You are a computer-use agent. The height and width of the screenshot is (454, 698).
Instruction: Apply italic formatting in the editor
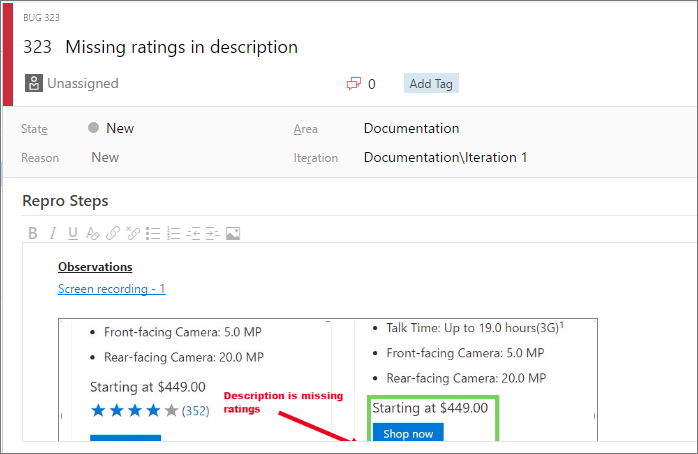[x=52, y=233]
